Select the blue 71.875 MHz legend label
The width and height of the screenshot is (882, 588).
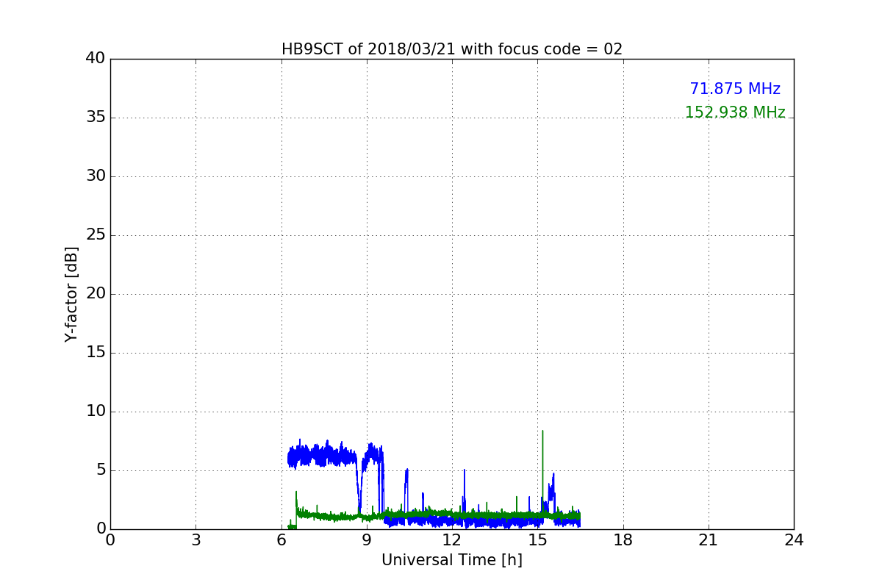[x=735, y=89]
